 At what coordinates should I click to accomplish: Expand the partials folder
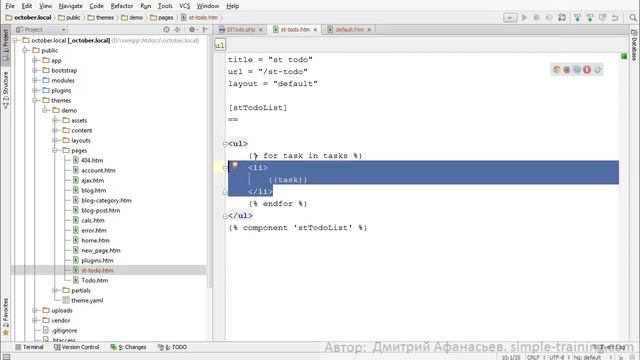(55, 290)
